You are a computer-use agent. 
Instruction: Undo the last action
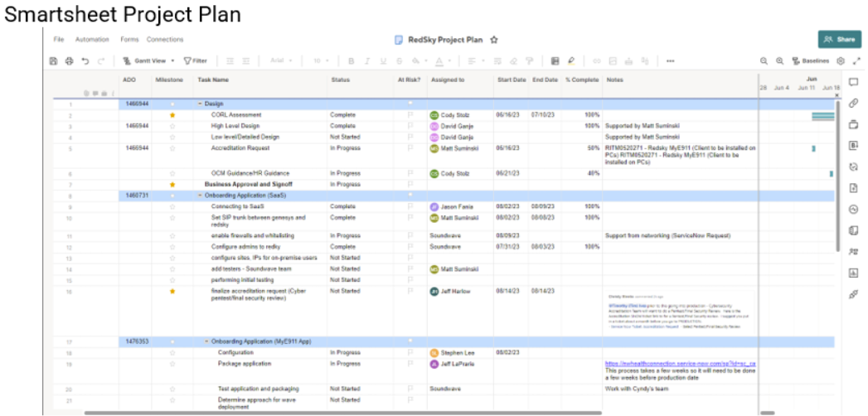pyautogui.click(x=85, y=60)
